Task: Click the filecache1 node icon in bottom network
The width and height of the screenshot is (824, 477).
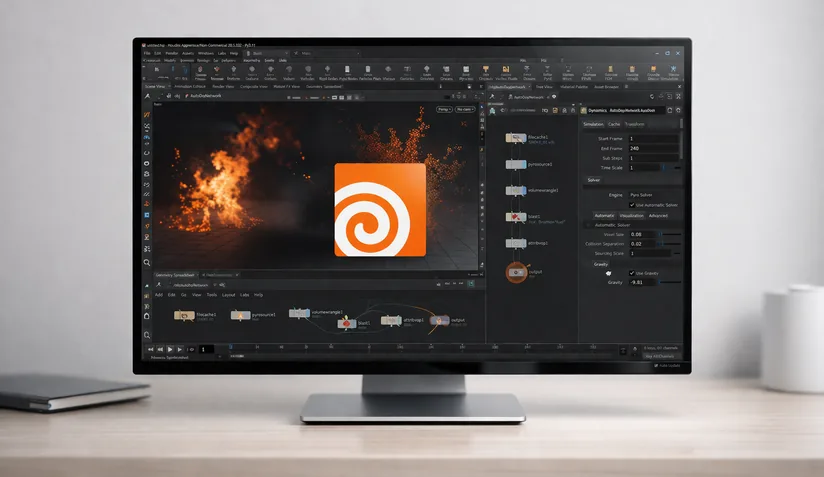Action: (184, 315)
